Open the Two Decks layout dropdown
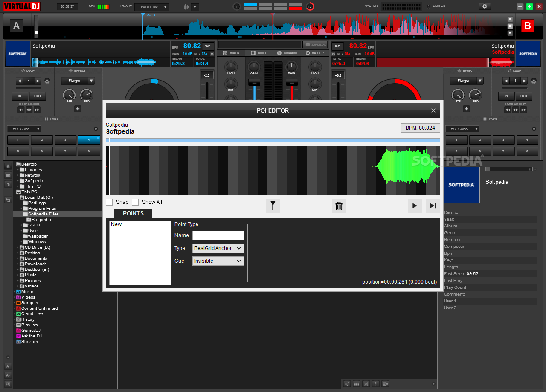 tap(152, 7)
